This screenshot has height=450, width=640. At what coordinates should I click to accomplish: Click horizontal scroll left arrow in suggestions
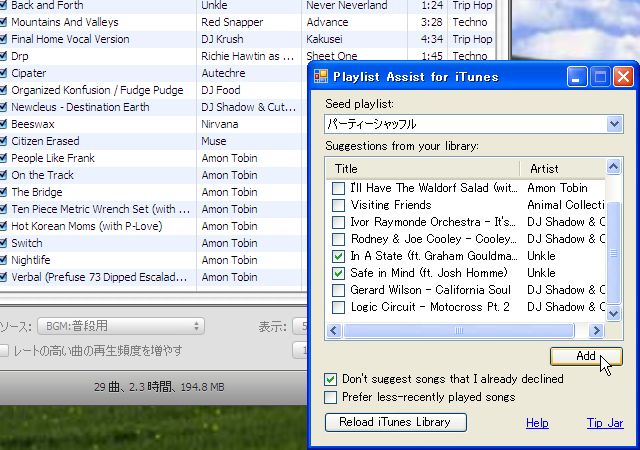pyautogui.click(x=334, y=330)
